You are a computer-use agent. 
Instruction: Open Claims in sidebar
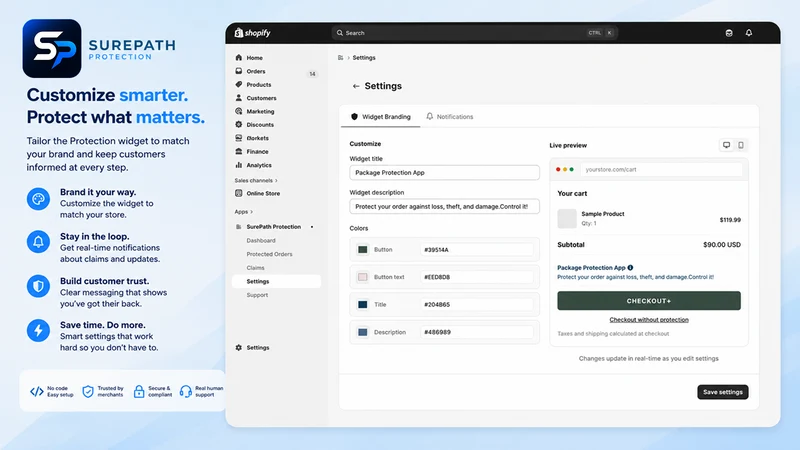pyautogui.click(x=255, y=268)
